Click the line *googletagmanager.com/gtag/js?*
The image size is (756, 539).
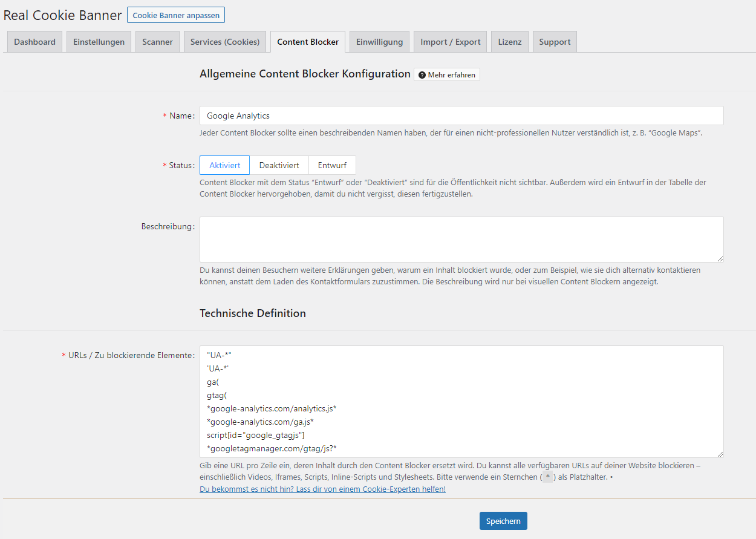pyautogui.click(x=272, y=448)
